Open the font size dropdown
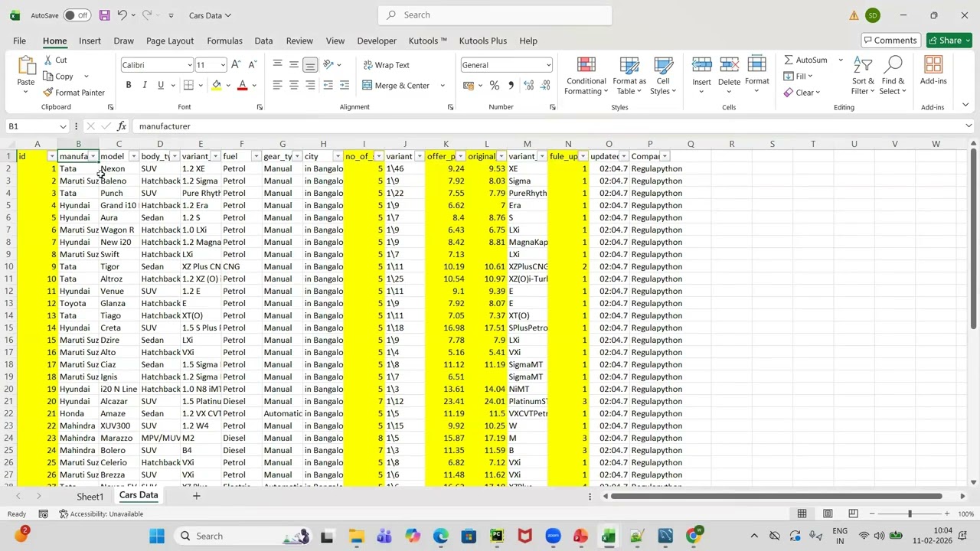The width and height of the screenshot is (980, 551). pos(223,65)
